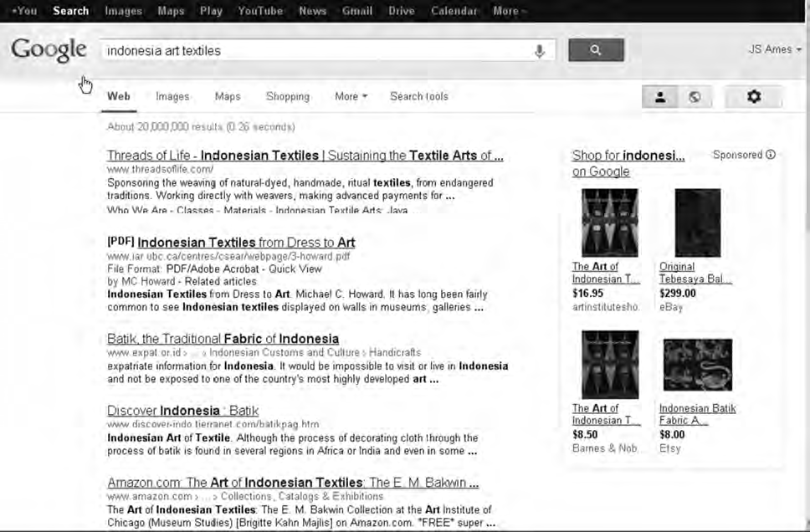The height and width of the screenshot is (532, 810).
Task: Open Threads of Life Indonesian Textiles result
Action: (305, 156)
